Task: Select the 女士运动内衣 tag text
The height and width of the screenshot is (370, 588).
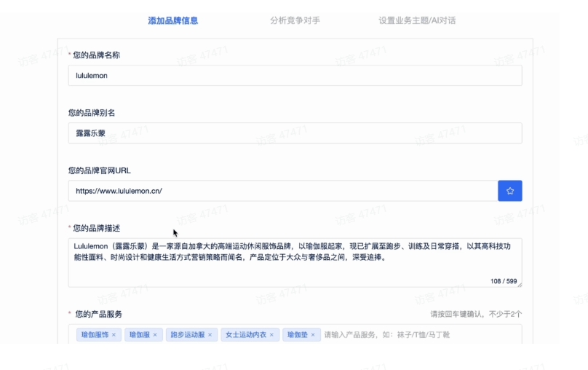Action: (x=246, y=335)
